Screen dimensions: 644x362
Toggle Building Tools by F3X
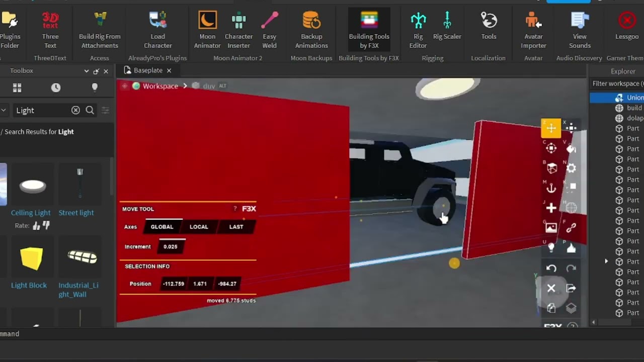point(369,30)
